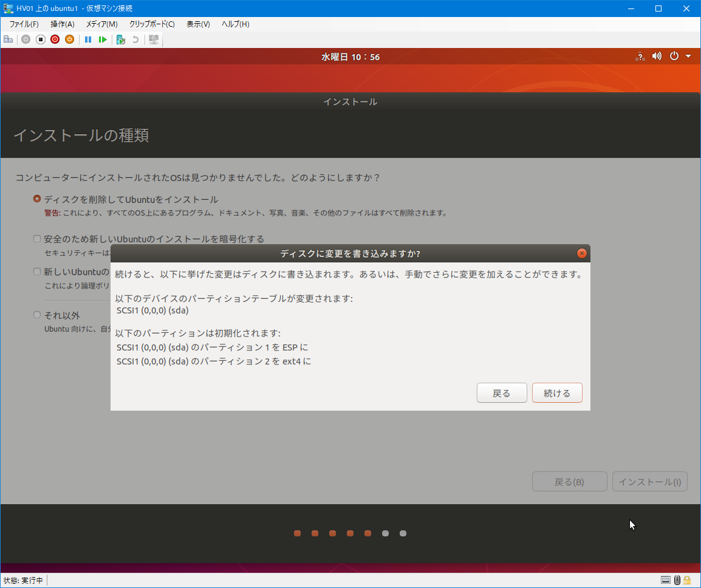Reset the virtual machine
This screenshot has height=588, width=701.
[103, 39]
